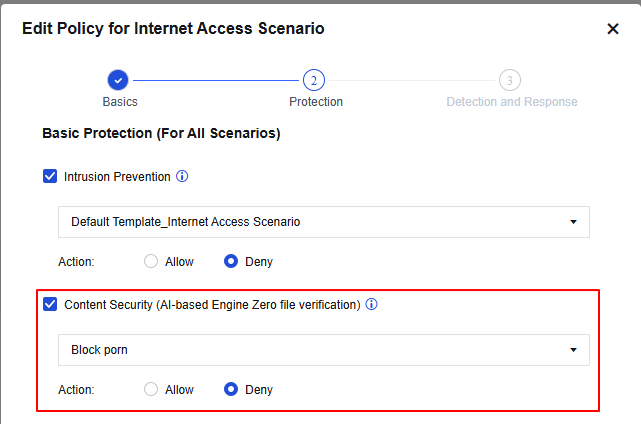Click the step 3 circle icon
Viewport: 641px width, 424px height.
click(510, 80)
